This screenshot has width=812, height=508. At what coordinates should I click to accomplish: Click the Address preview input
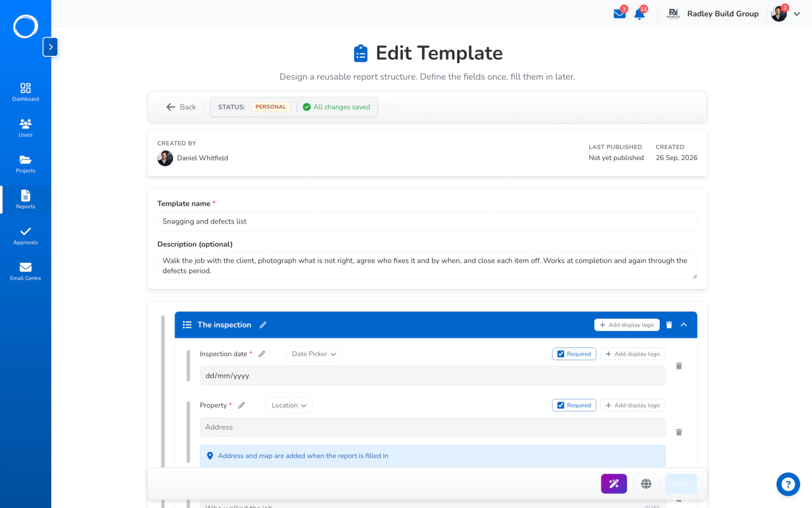pos(432,427)
